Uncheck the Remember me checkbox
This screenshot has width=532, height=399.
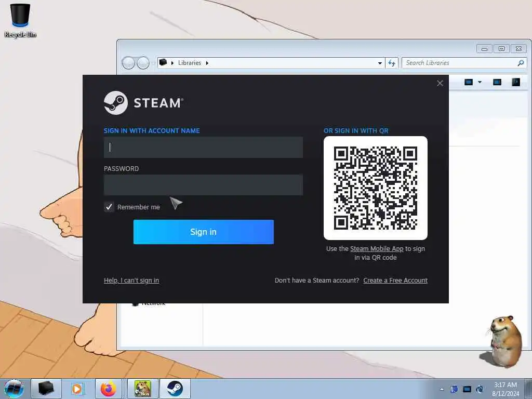(x=109, y=207)
